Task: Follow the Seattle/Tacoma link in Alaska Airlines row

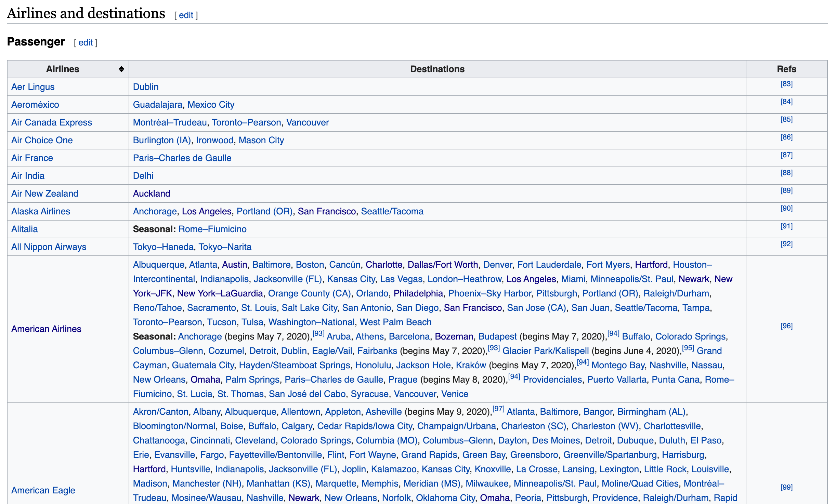Action: coord(392,211)
